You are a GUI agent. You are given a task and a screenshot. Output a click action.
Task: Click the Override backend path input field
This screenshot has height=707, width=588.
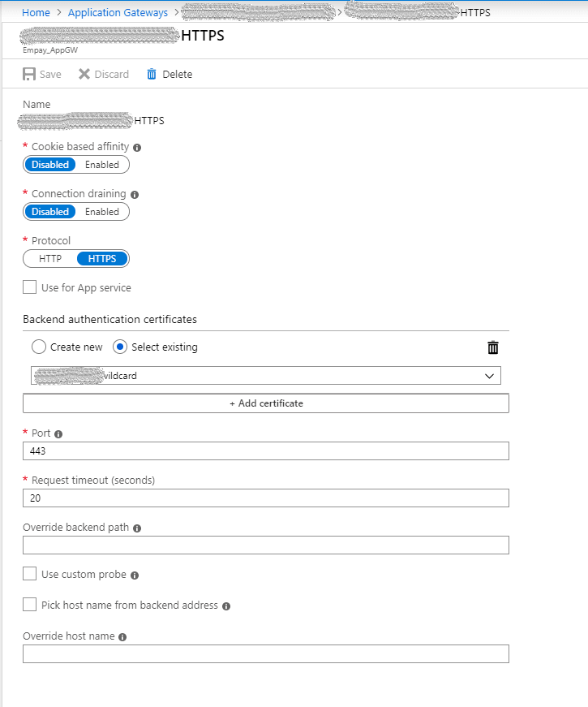pos(265,545)
